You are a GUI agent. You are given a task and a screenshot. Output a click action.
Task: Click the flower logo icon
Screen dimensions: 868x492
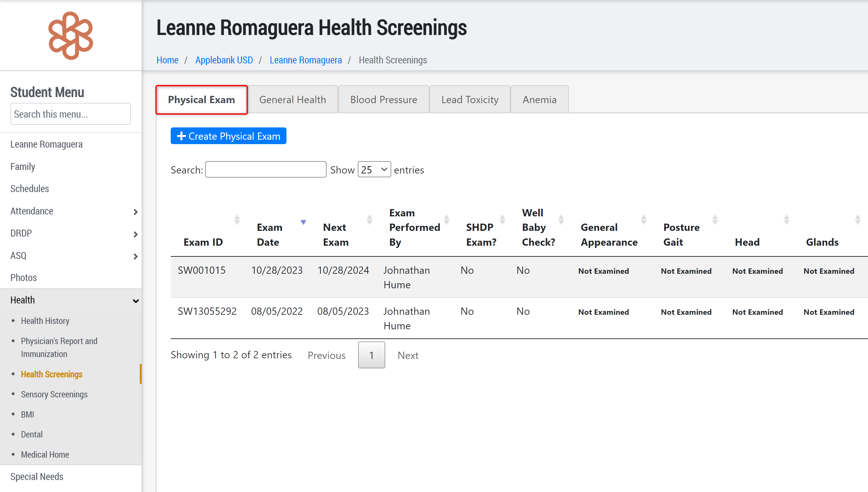71,36
